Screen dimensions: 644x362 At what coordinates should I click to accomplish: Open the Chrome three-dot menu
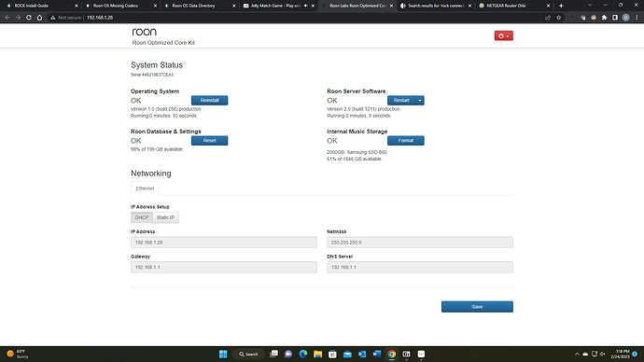[x=637, y=18]
